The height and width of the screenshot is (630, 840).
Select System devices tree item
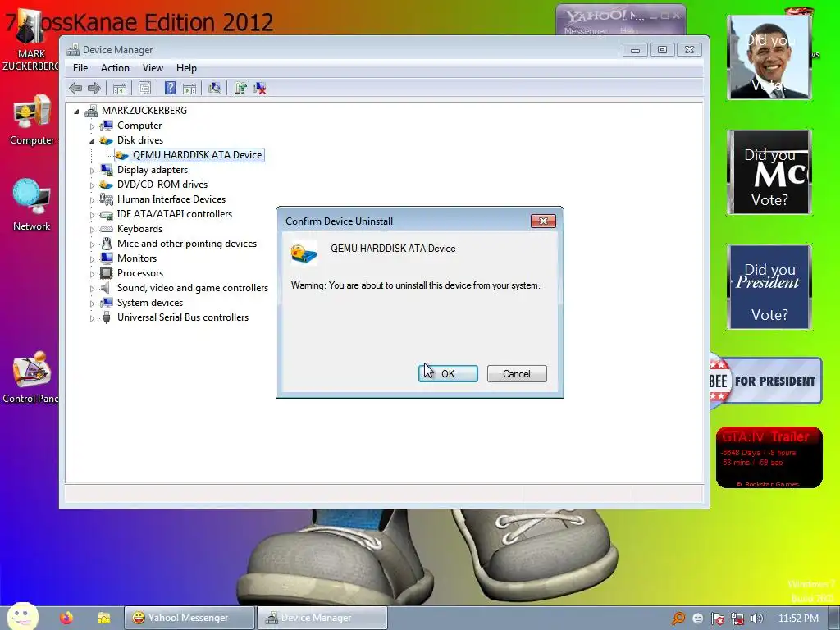pos(150,303)
